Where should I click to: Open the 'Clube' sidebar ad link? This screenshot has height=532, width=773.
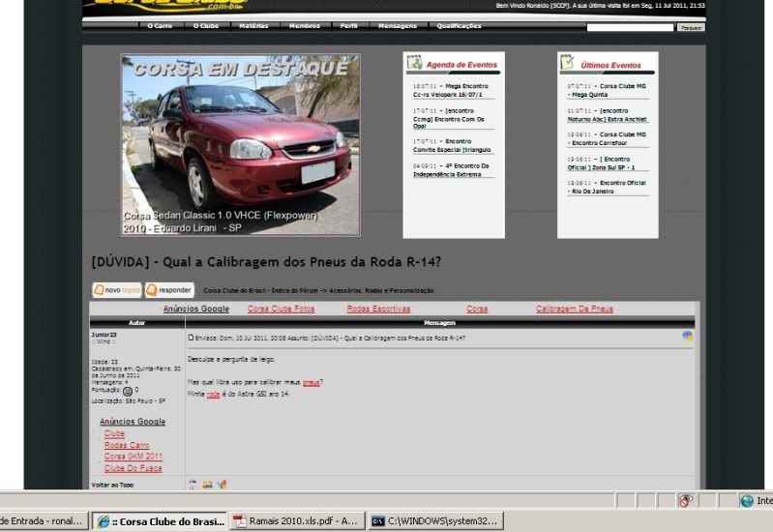pos(114,433)
